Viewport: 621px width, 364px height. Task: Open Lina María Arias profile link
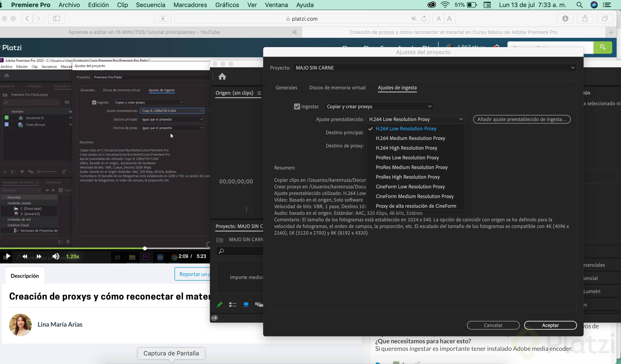point(60,325)
